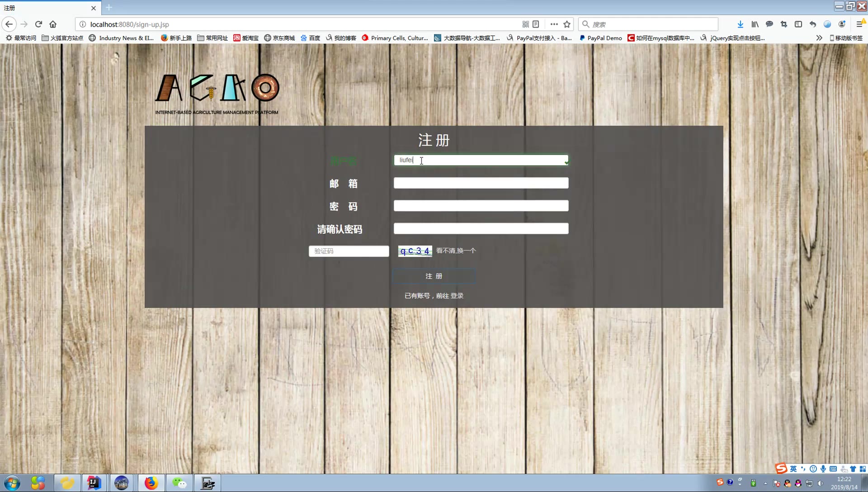The width and height of the screenshot is (868, 492).
Task: Click the address bar URL
Action: coord(129,24)
